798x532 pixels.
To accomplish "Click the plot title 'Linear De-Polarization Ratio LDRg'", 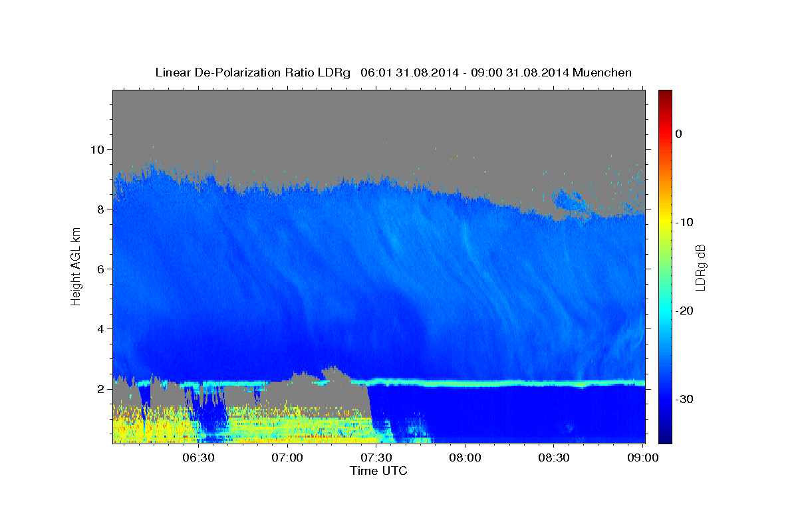I will point(253,72).
